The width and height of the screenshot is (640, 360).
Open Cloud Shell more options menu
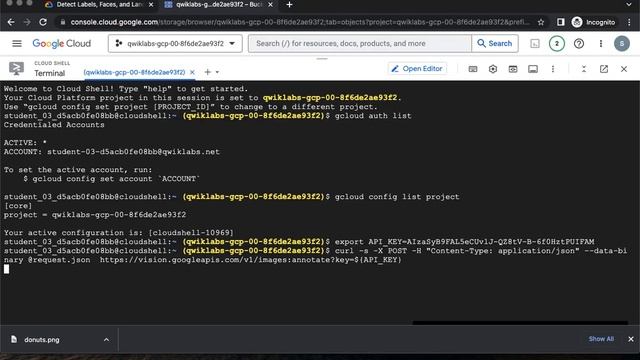pyautogui.click(x=553, y=69)
